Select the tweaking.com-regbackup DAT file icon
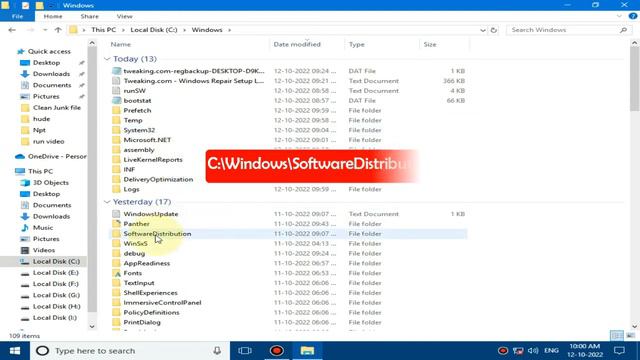Viewport: 640px width, 360px height. [116, 71]
